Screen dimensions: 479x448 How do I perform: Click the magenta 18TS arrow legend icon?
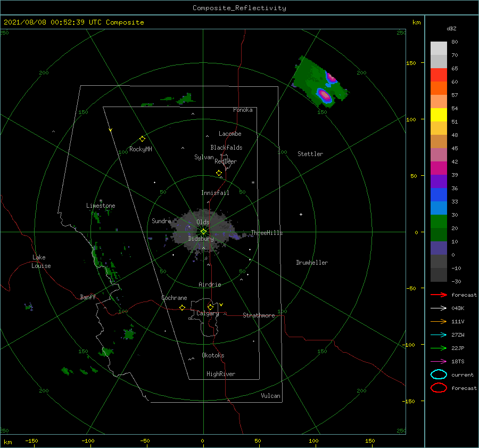pos(439,362)
